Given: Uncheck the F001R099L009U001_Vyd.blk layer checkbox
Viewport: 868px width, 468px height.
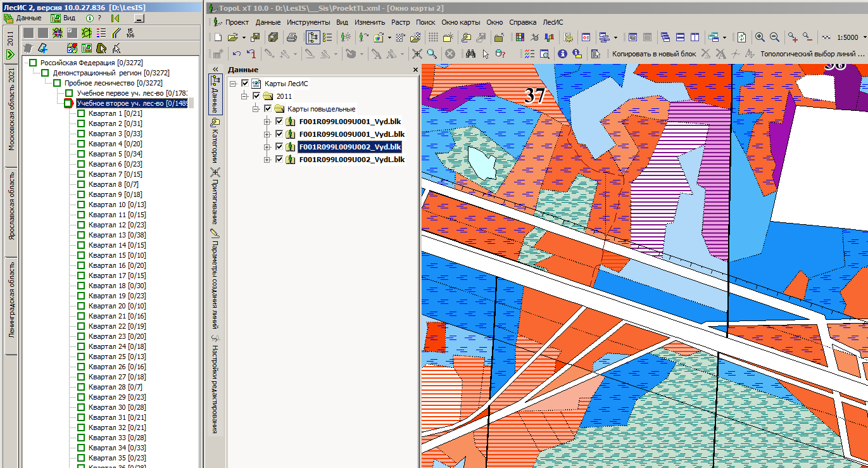Looking at the screenshot, I should point(279,122).
